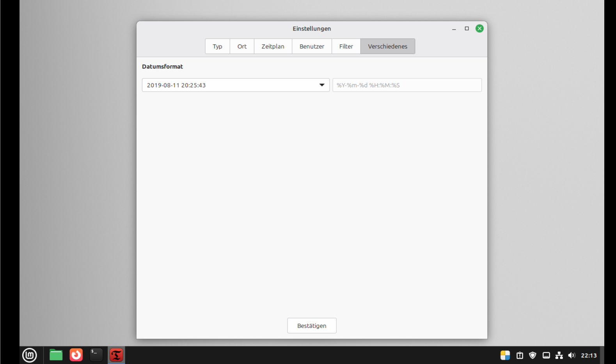This screenshot has width=616, height=364.
Task: Select the Benutzer tab
Action: (312, 46)
